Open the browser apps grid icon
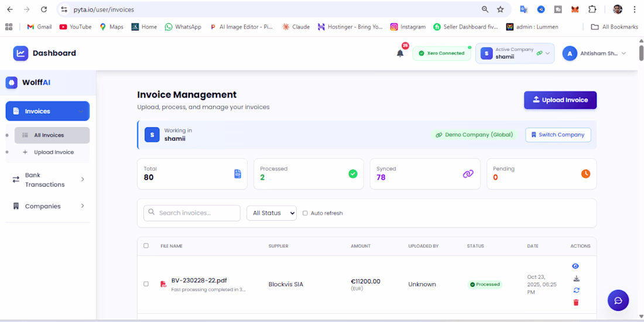 [9, 27]
